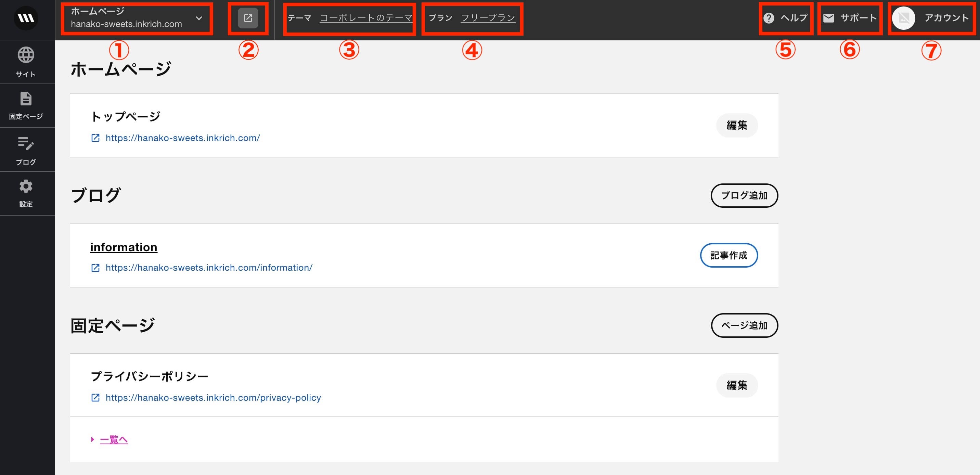Select サイト label in sidebar

(x=26, y=74)
